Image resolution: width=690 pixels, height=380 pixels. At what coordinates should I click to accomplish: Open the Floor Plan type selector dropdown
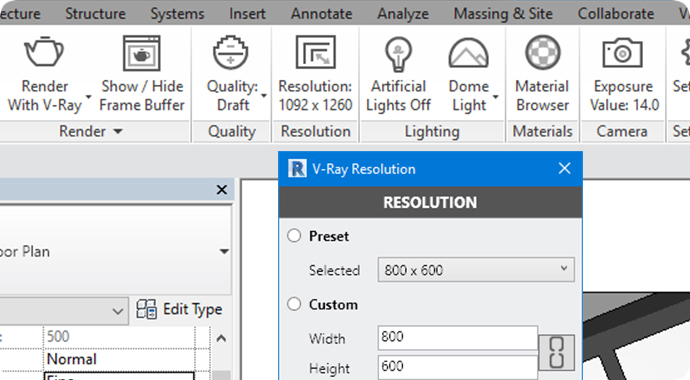click(x=224, y=252)
